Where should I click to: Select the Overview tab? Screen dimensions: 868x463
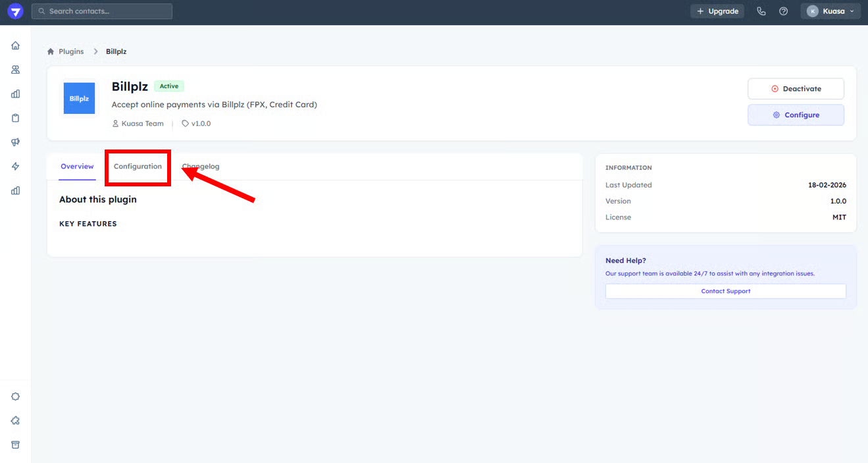pos(77,167)
